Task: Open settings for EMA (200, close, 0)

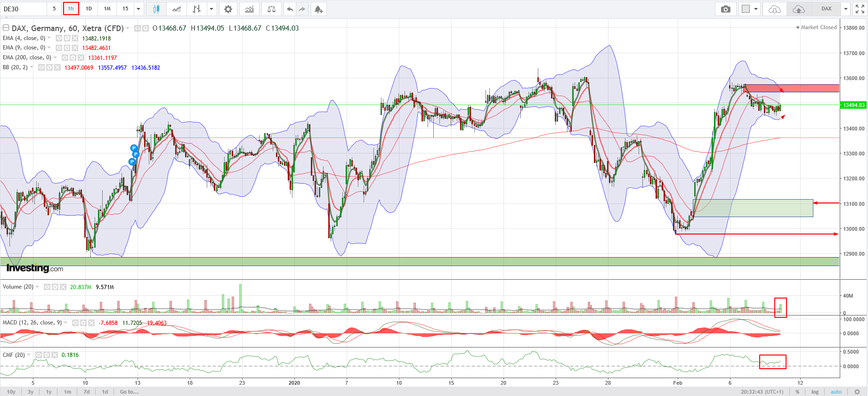Action: [x=73, y=57]
